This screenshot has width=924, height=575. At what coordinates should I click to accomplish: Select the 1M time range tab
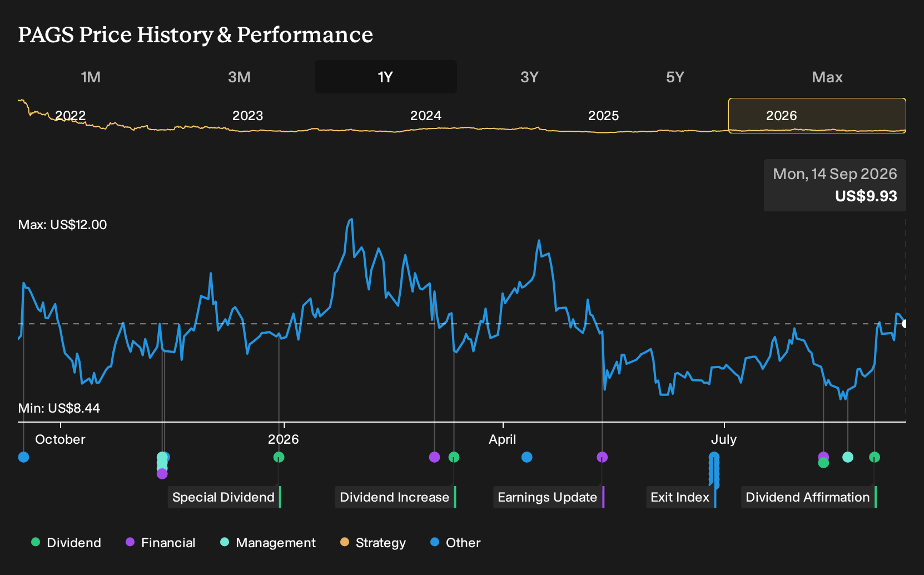(91, 77)
